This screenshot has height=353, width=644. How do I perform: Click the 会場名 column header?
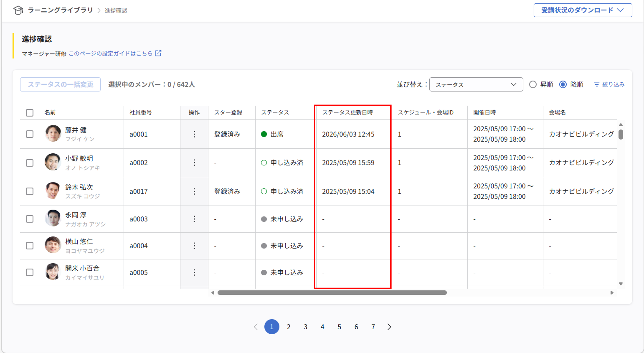(557, 112)
